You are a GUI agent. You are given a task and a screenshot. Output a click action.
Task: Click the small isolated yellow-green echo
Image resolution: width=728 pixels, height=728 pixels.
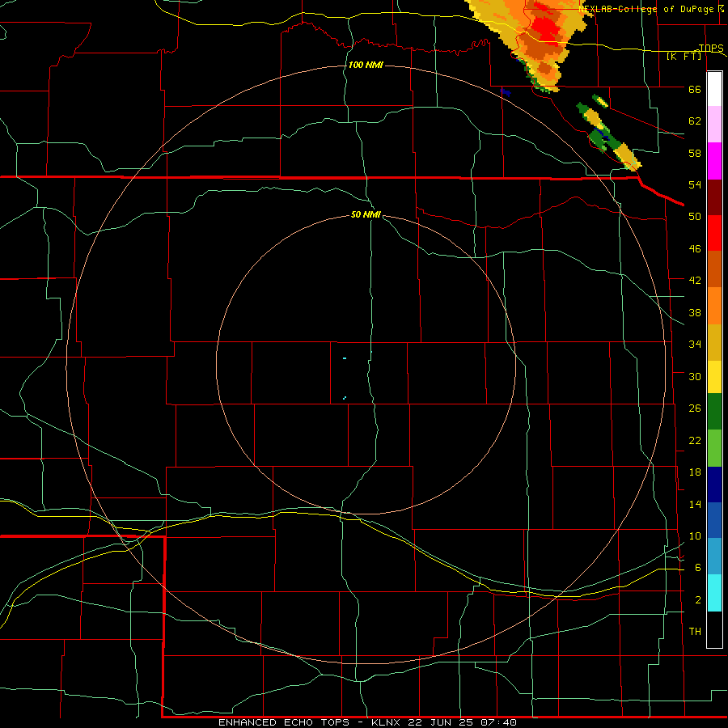(x=600, y=101)
